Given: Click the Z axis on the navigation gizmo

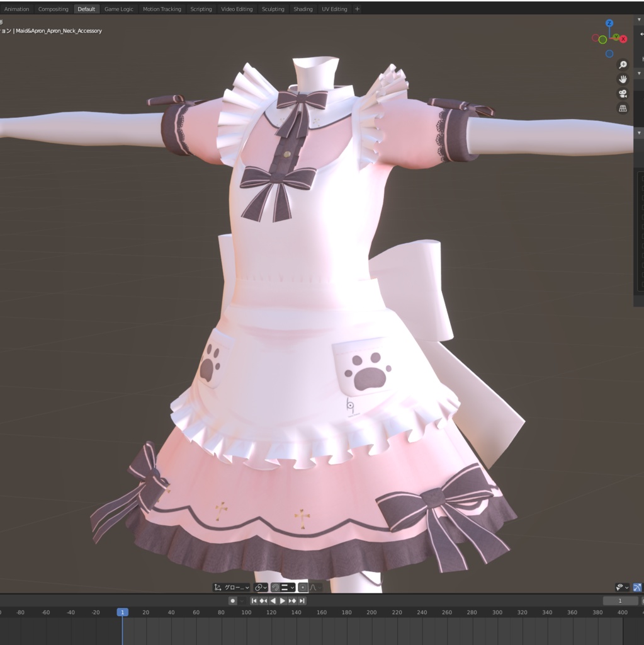Looking at the screenshot, I should (x=609, y=23).
